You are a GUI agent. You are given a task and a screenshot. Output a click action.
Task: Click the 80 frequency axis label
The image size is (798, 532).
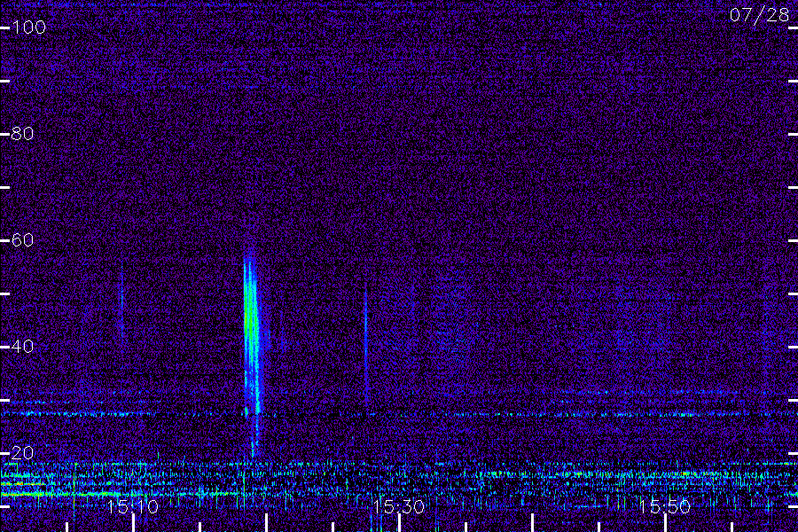[x=22, y=134]
